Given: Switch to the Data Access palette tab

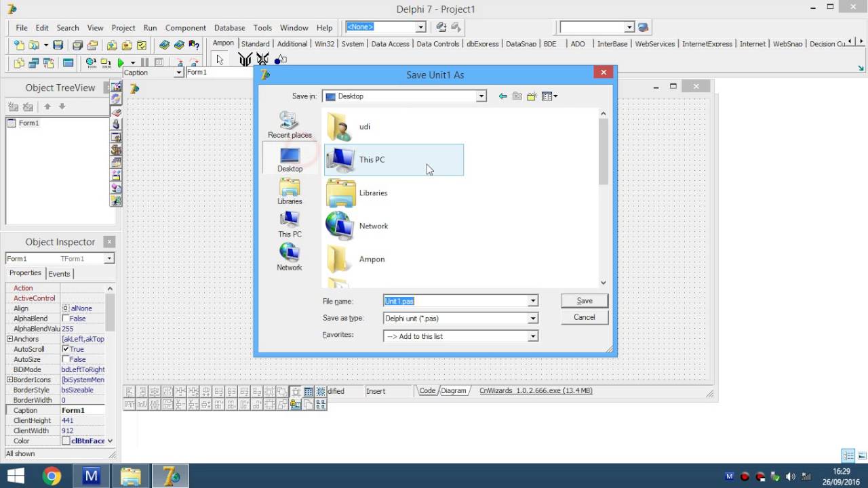Looking at the screenshot, I should click(x=390, y=43).
